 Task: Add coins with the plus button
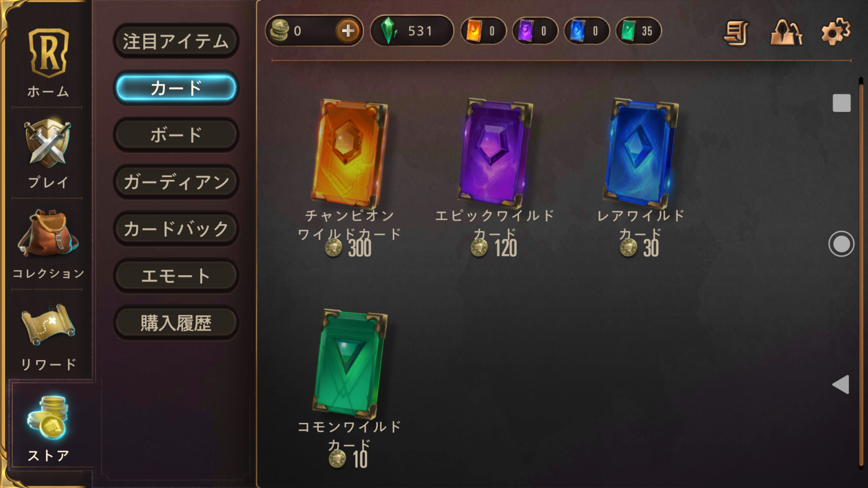point(348,31)
